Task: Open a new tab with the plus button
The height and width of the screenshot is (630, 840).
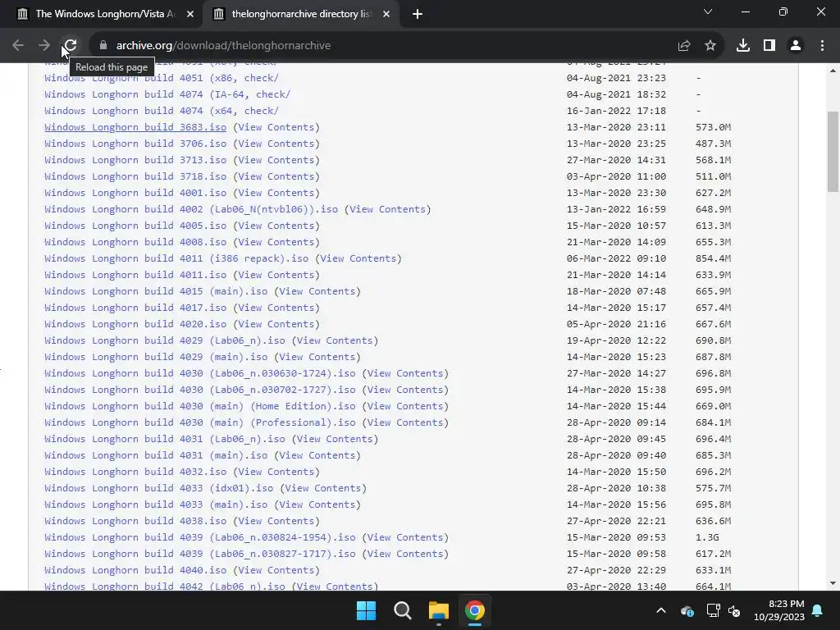Action: coord(418,14)
